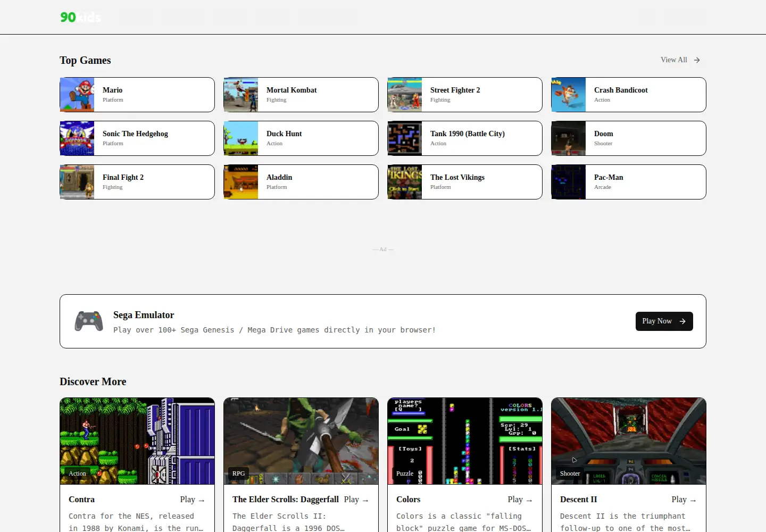Image resolution: width=766 pixels, height=532 pixels.
Task: Open Mario game thumbnail
Action: 77,95
